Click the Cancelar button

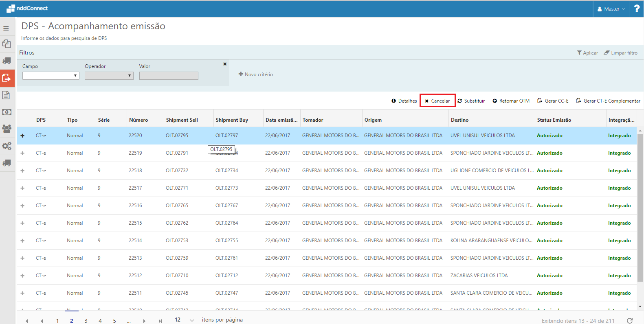pos(437,101)
